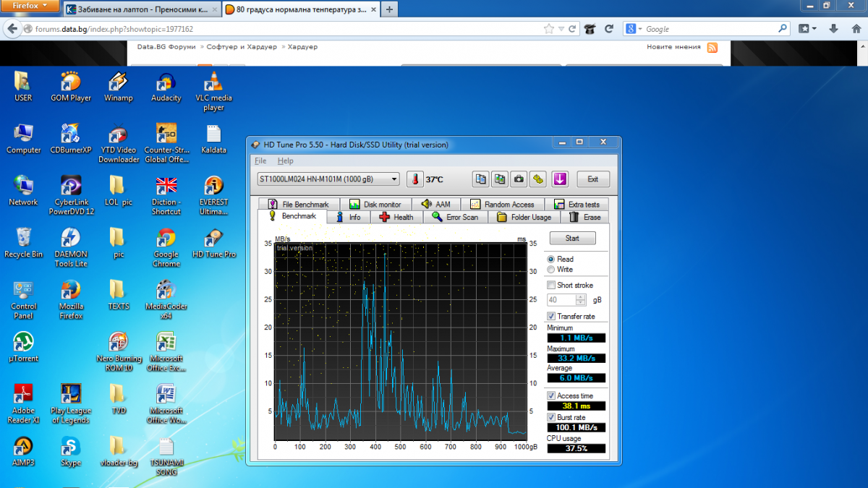
Task: Select the µTorrent desktop icon
Action: (23, 347)
